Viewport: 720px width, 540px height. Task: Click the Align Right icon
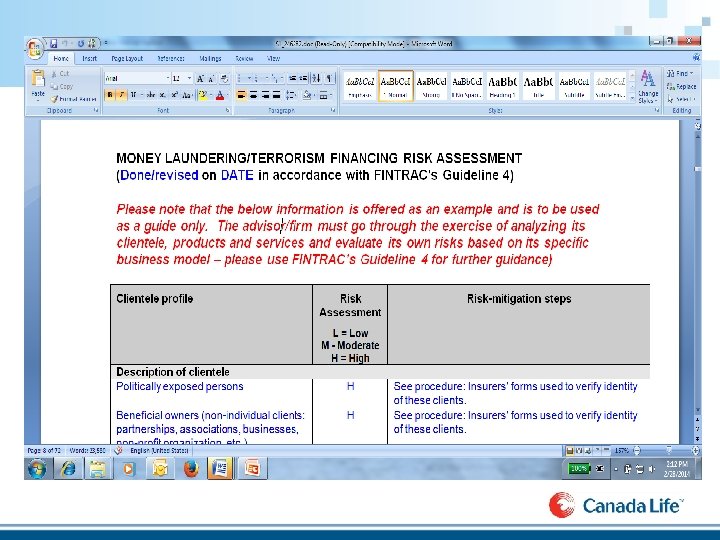(265, 95)
